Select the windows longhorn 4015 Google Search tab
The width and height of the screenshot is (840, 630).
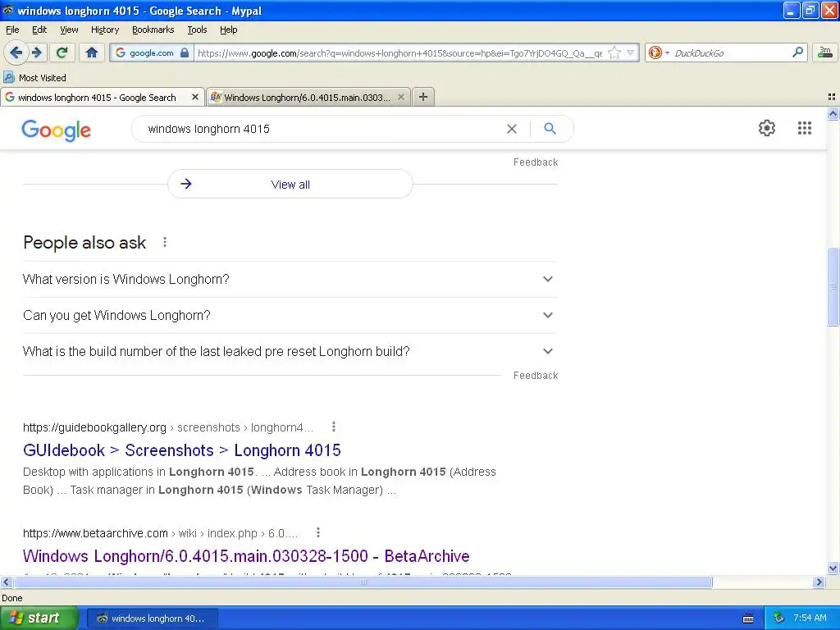[97, 97]
